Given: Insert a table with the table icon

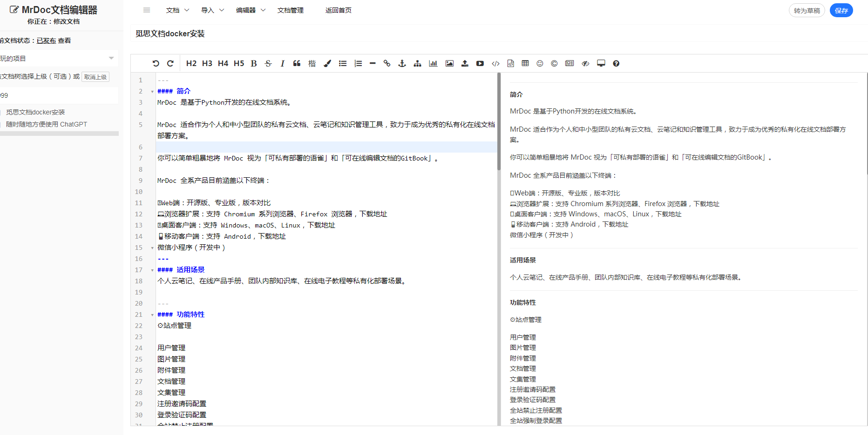Looking at the screenshot, I should [x=525, y=63].
